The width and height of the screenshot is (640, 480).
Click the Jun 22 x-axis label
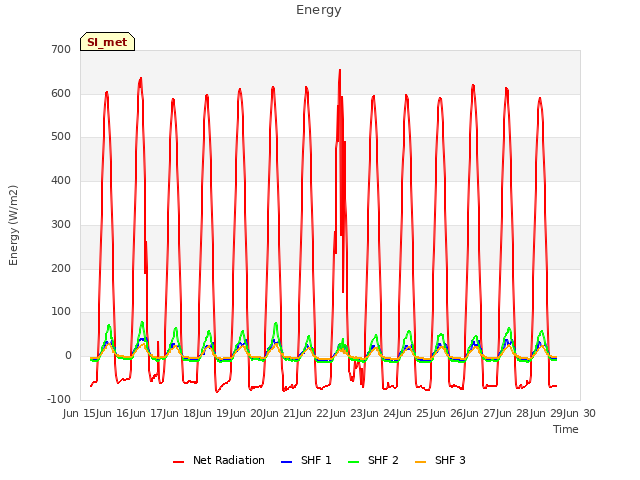coord(313,413)
